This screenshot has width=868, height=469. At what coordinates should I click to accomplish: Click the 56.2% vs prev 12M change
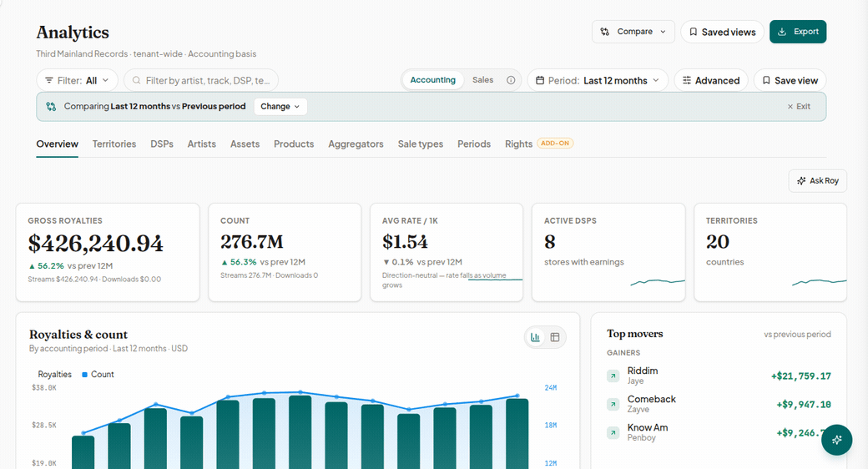[71, 265]
